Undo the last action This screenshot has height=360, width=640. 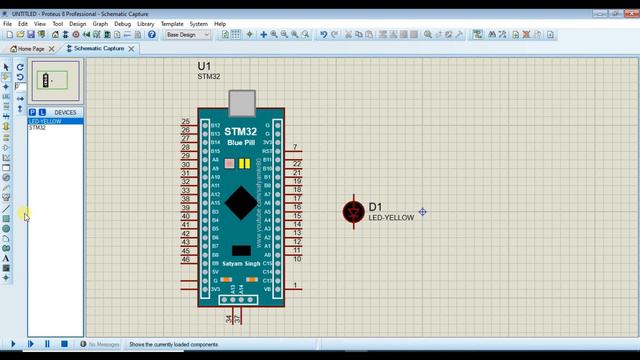click(323, 35)
